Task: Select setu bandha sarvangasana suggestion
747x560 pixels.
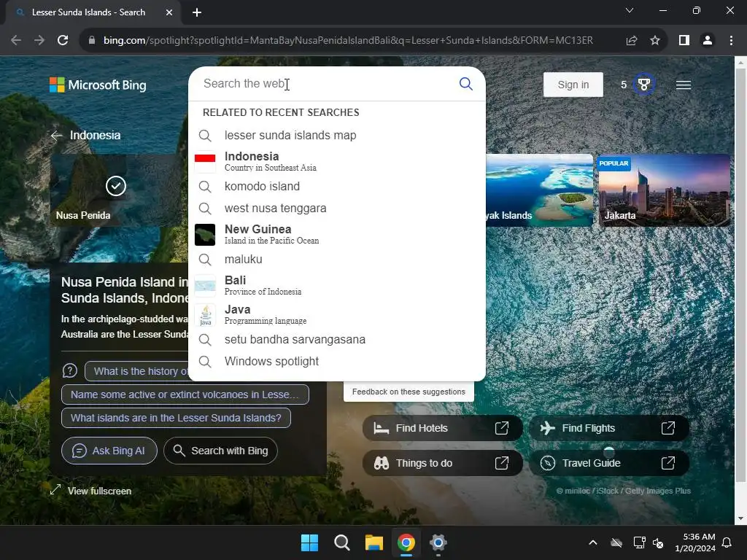Action: [337, 340]
